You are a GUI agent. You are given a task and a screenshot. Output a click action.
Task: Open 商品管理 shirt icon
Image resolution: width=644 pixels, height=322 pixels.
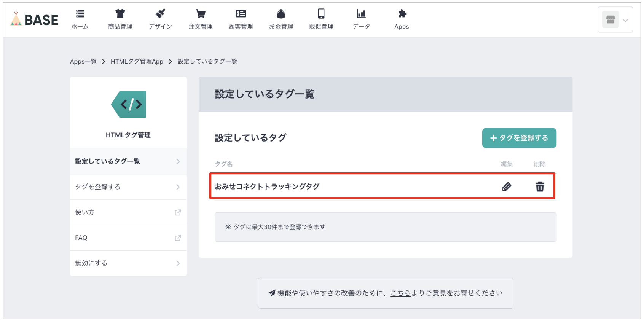tap(120, 14)
